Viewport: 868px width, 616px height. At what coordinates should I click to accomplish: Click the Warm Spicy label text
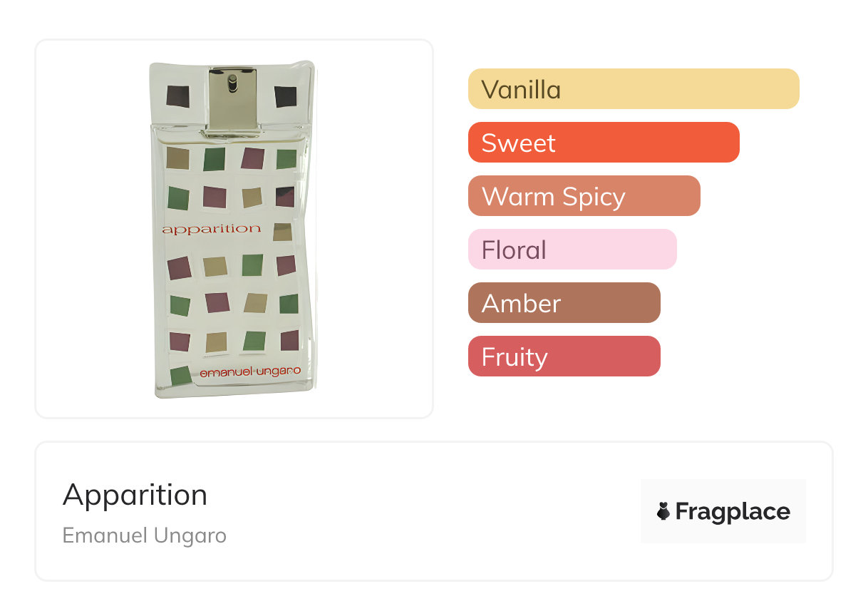click(553, 196)
